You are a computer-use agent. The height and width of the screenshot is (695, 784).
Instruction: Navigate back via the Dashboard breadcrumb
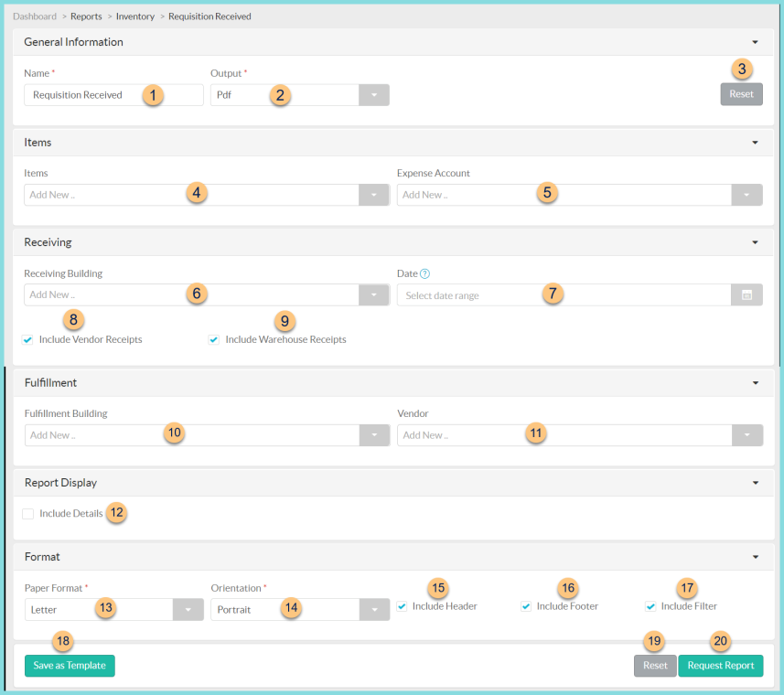tap(35, 16)
